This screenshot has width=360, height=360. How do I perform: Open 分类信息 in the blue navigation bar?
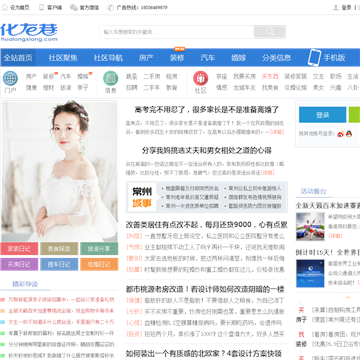(276, 58)
